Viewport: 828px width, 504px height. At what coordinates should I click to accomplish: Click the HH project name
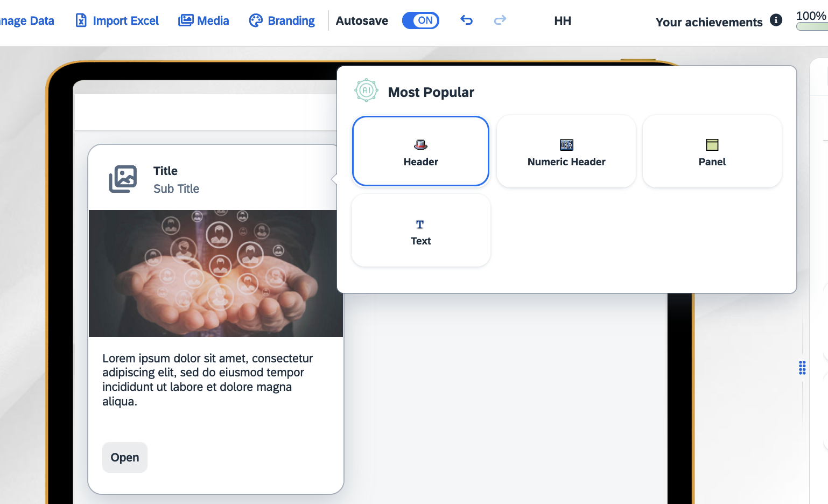(x=563, y=20)
